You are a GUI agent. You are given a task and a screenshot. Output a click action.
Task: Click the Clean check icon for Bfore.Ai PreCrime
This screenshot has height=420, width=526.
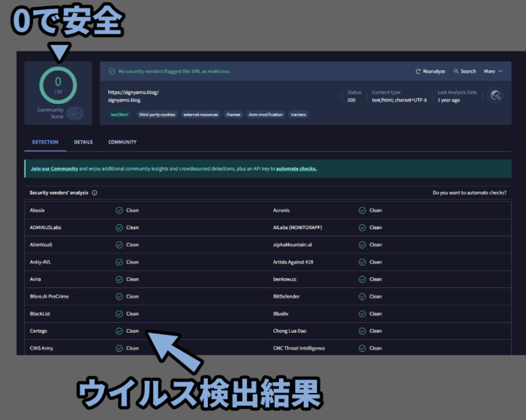[x=119, y=297]
